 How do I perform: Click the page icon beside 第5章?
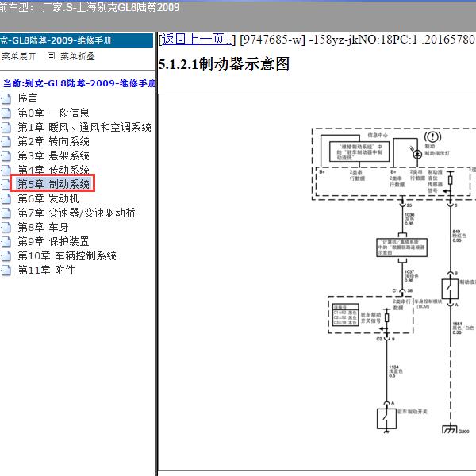click(5, 185)
